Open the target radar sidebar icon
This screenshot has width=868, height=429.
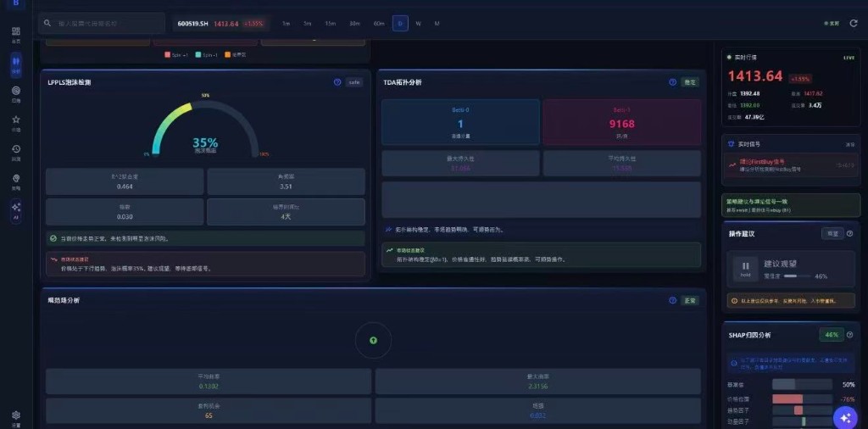pyautogui.click(x=16, y=90)
